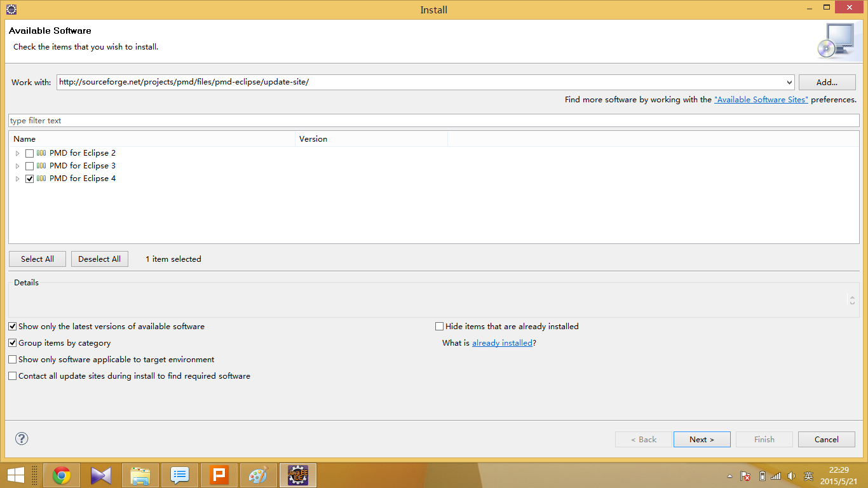Click the taskbar grip handle beside Start
The height and width of the screenshot is (488, 868).
[34, 475]
